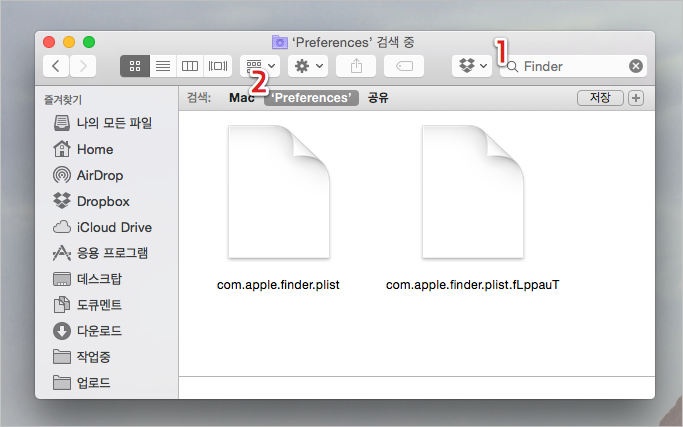This screenshot has height=427, width=683.
Task: Switch to list view
Action: pyautogui.click(x=163, y=66)
